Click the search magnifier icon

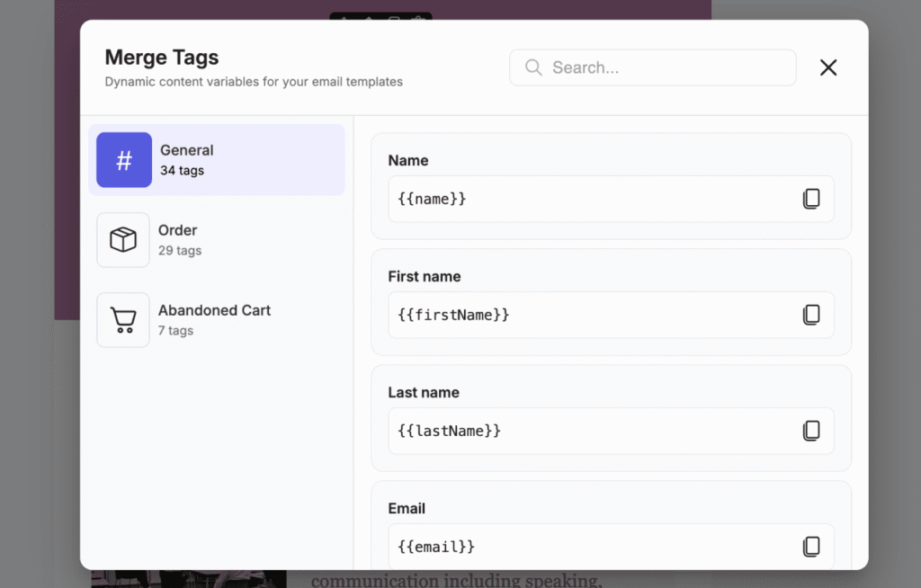(533, 67)
